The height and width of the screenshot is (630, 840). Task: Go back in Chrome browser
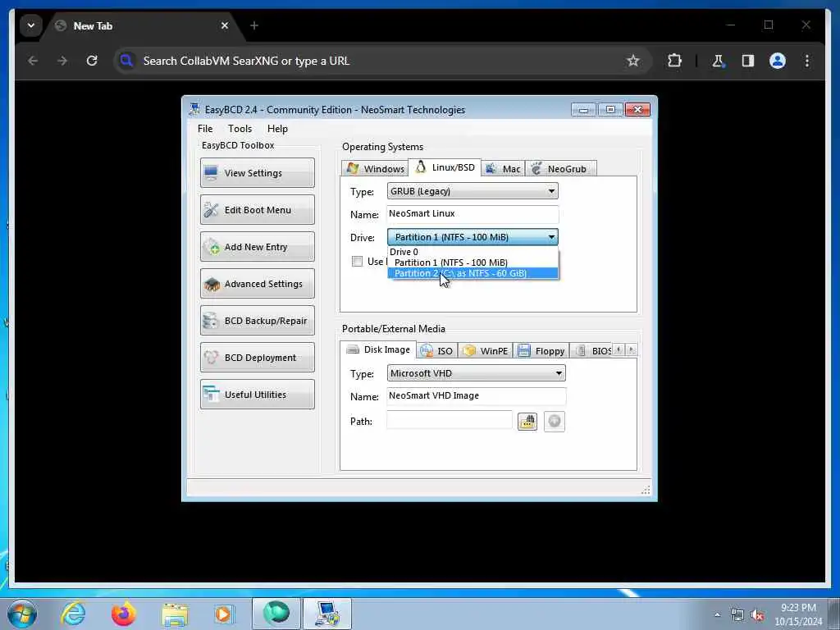click(33, 61)
